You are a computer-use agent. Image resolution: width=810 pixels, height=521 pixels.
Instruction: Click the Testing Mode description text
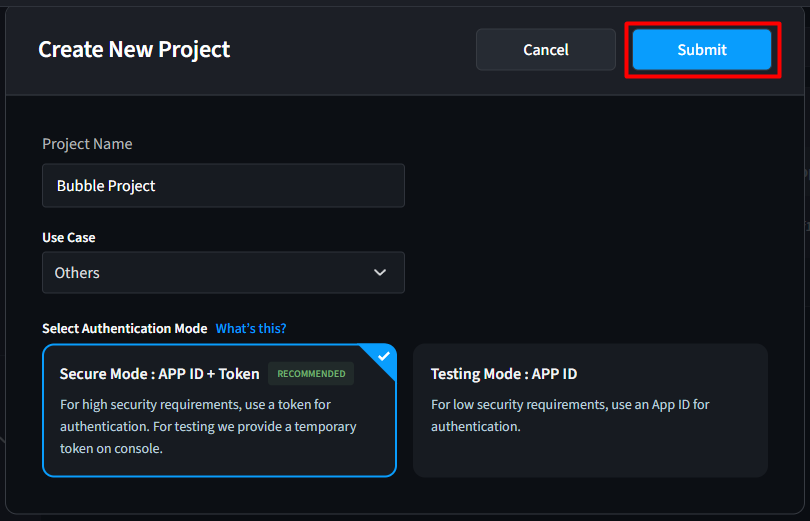(570, 415)
